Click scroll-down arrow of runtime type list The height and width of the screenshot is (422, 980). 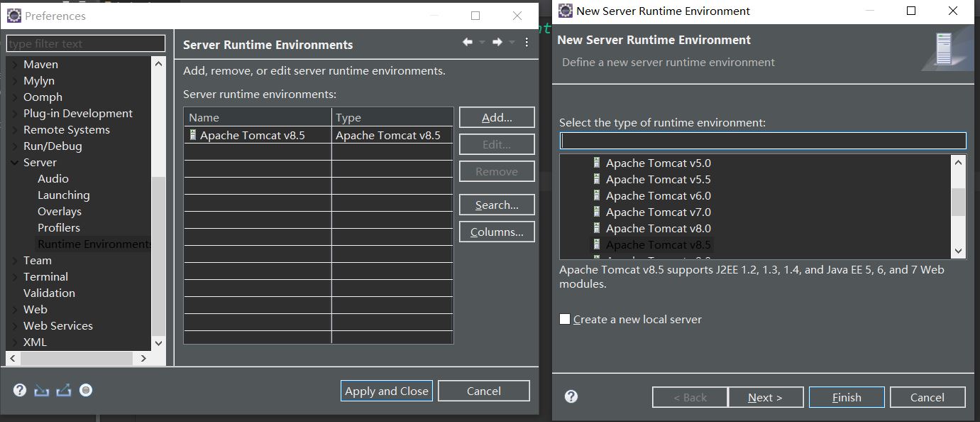tap(959, 251)
